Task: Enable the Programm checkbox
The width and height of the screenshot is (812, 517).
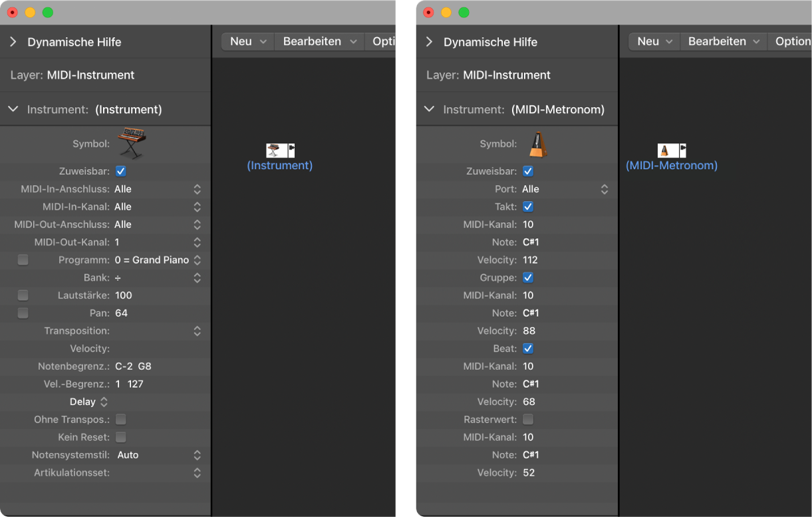Action: pos(23,260)
